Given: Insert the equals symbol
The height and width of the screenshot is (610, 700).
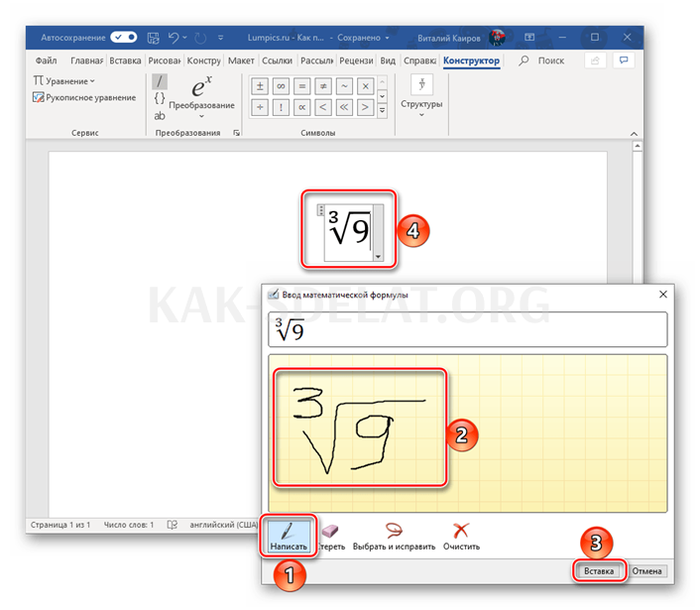Looking at the screenshot, I should click(x=301, y=86).
